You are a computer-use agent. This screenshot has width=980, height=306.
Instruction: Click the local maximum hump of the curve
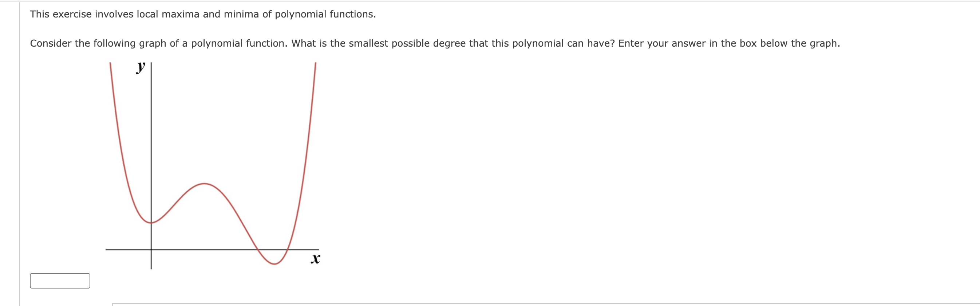click(x=205, y=184)
